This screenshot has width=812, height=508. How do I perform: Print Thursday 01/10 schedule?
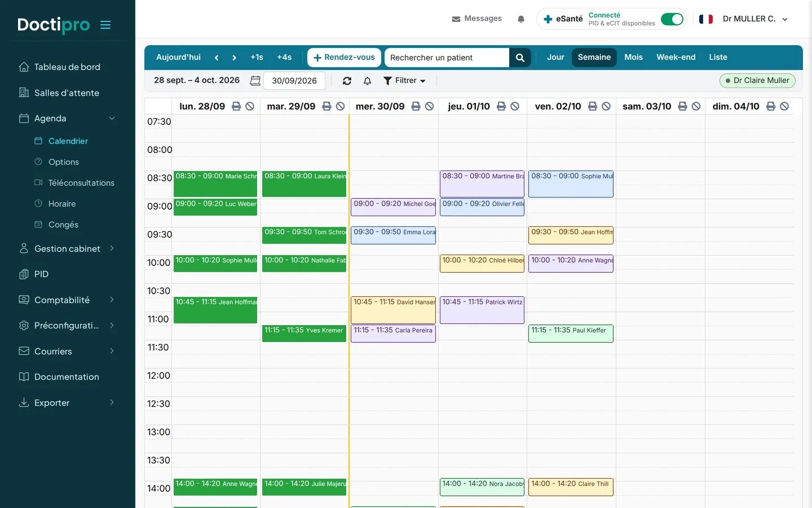[x=501, y=106]
